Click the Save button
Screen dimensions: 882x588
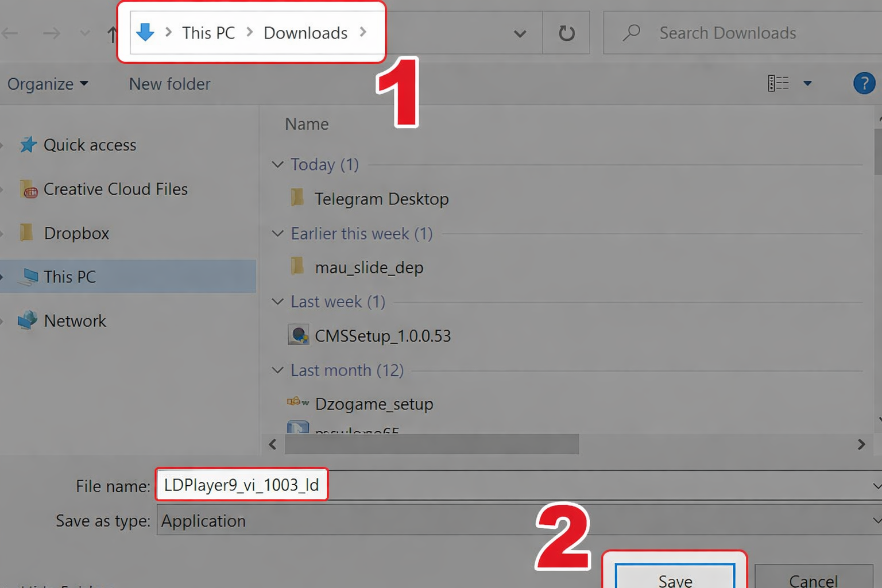tap(675, 579)
